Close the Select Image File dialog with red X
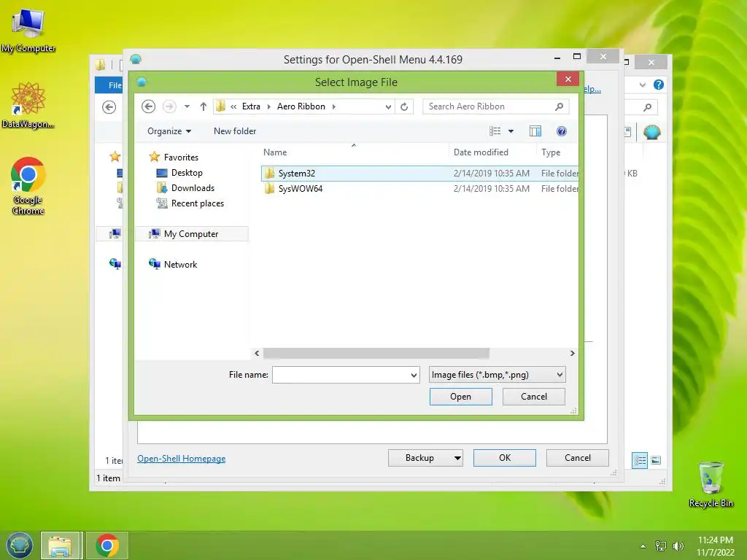Image resolution: width=747 pixels, height=560 pixels. [x=568, y=79]
